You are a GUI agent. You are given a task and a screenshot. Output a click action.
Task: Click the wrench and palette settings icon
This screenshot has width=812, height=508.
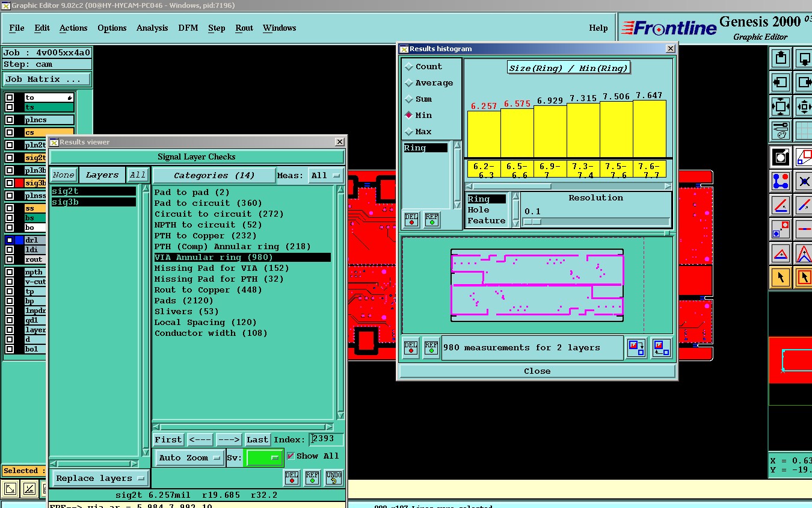pyautogui.click(x=781, y=130)
